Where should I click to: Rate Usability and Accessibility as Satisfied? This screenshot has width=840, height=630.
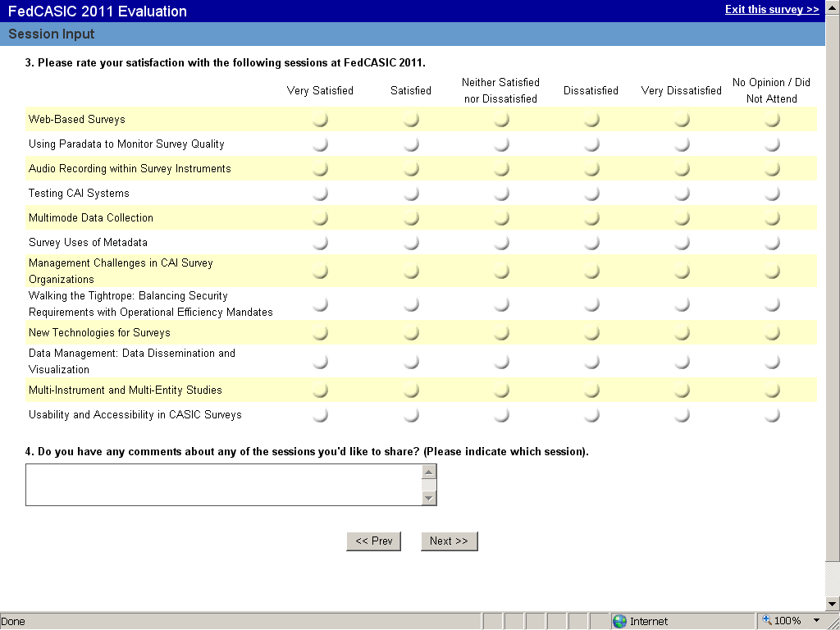click(x=410, y=415)
